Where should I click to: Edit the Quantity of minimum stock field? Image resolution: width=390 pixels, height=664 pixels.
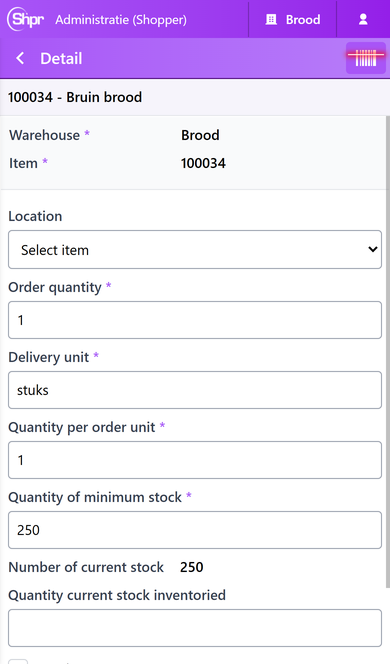(x=195, y=530)
